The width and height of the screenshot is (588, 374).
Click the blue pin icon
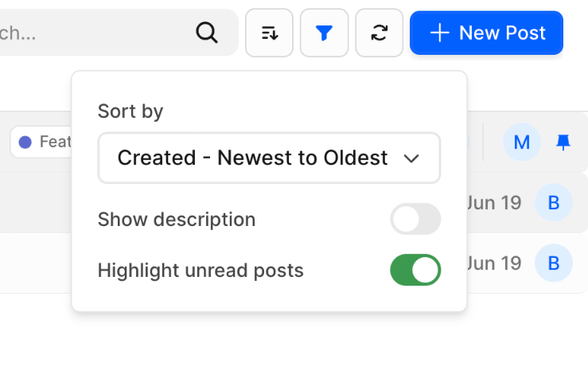tap(563, 142)
